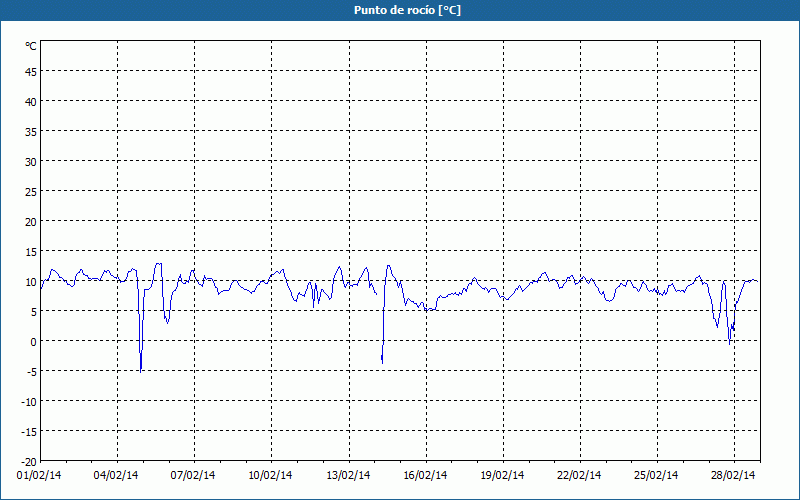
Task: Click the 25 y-axis label
Action: pos(31,192)
